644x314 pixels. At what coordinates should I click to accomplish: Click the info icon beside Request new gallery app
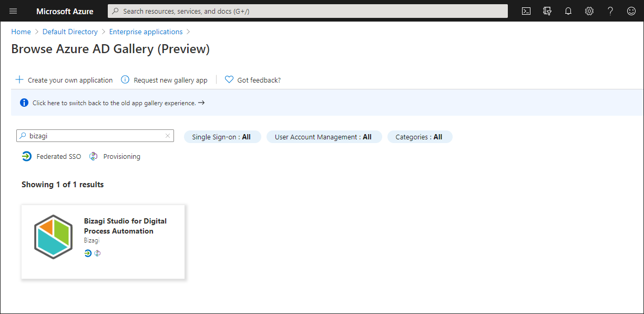125,80
